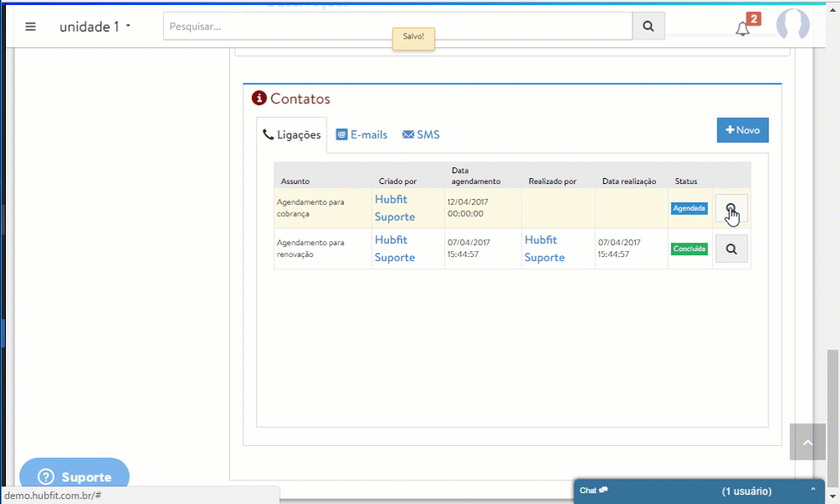View details of Concluída call row

point(731,249)
